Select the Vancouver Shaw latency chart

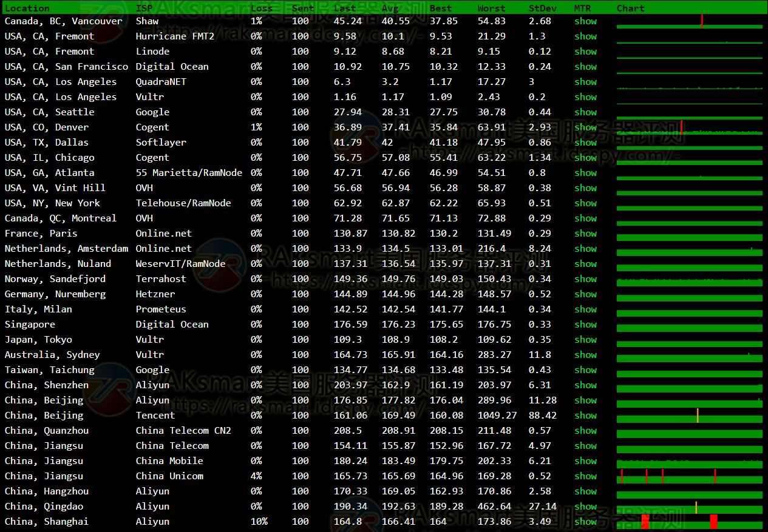coord(690,21)
